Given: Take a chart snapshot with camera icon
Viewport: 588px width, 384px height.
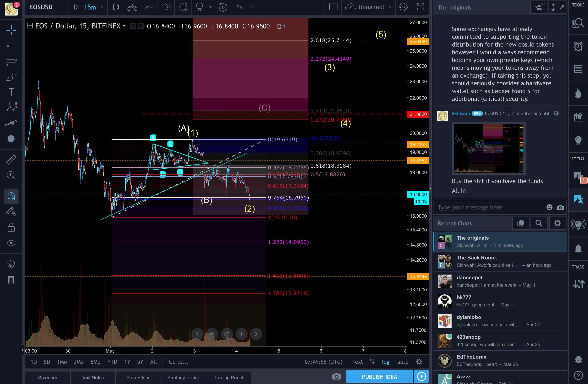Looking at the screenshot, I should 336,377.
